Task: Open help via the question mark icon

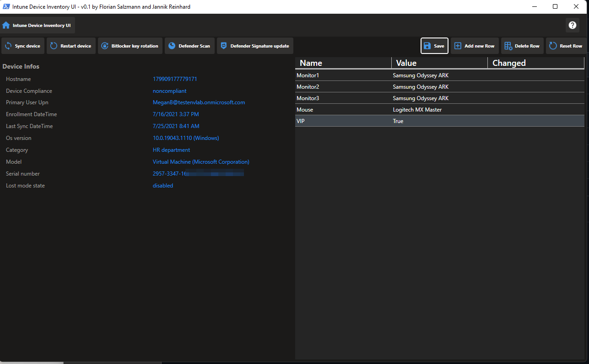Action: [573, 25]
